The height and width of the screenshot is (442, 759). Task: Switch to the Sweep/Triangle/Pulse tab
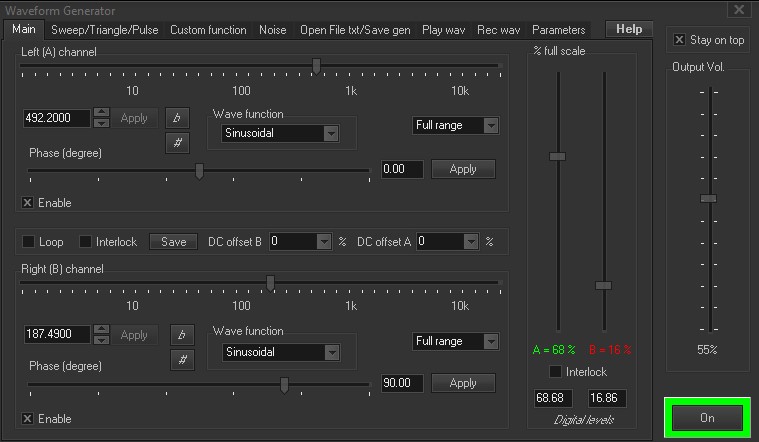tap(105, 30)
